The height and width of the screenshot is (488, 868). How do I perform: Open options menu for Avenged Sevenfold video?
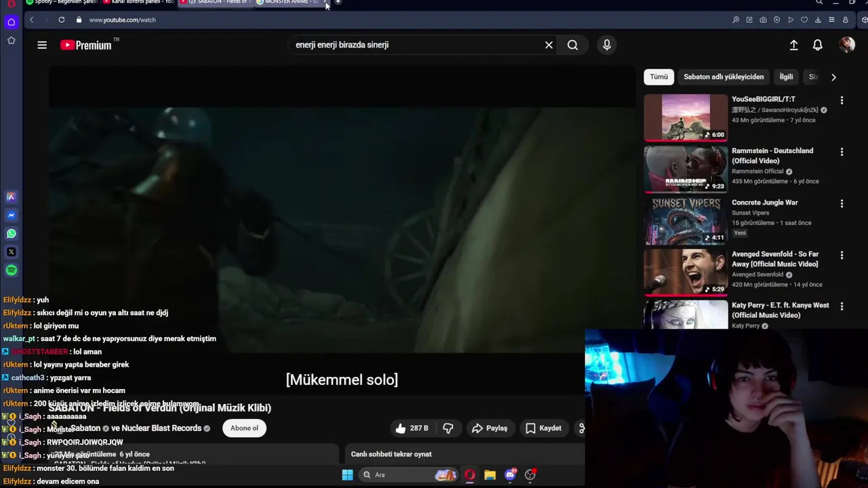pyautogui.click(x=842, y=256)
